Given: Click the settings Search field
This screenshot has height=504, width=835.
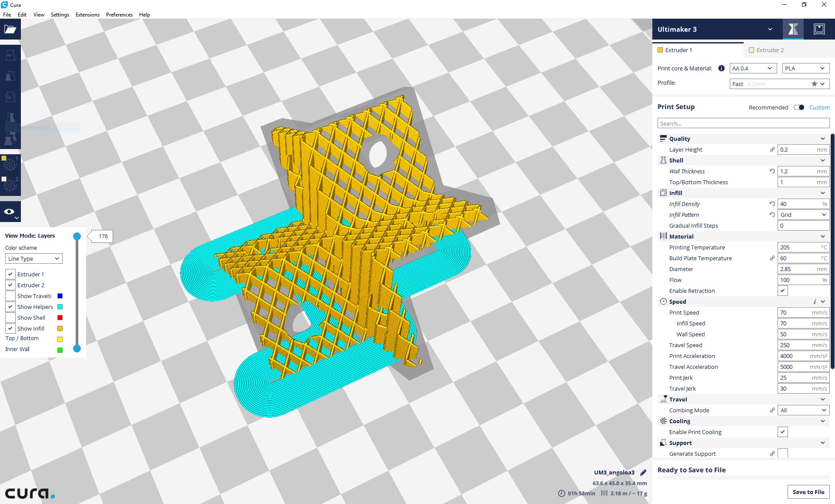Looking at the screenshot, I should 743,123.
